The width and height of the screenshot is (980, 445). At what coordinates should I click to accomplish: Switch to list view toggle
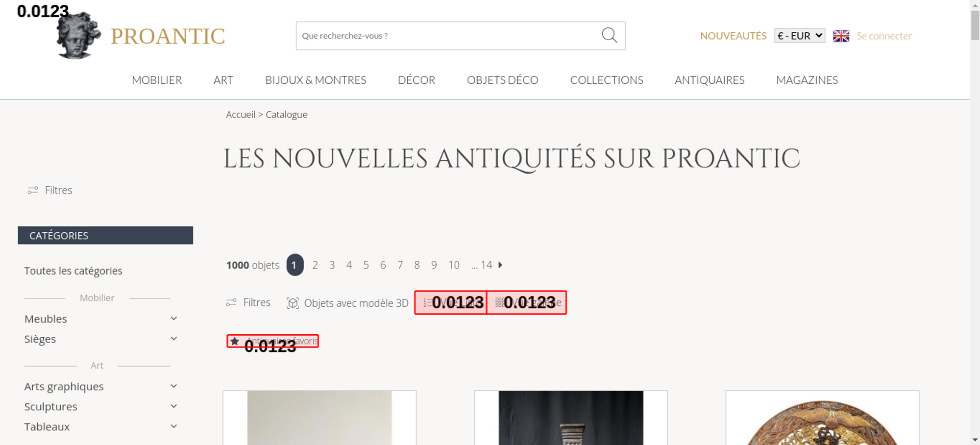(x=451, y=302)
